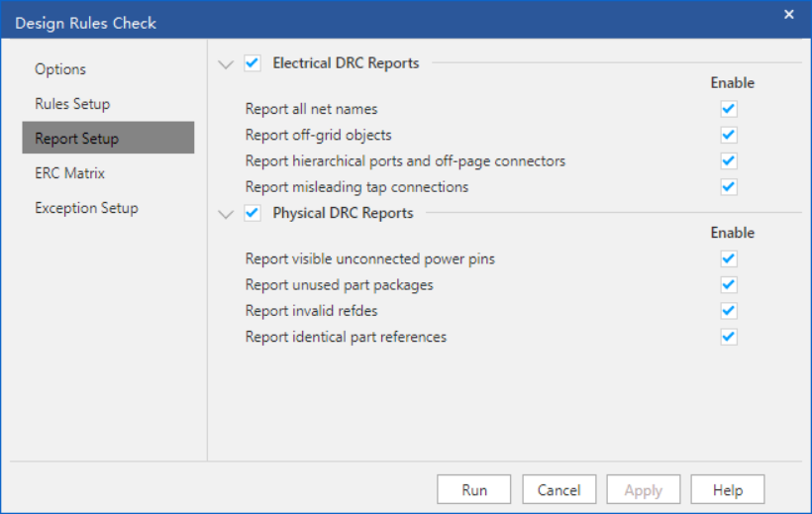Image resolution: width=812 pixels, height=514 pixels.
Task: Disable Report unused part packages
Action: point(729,284)
